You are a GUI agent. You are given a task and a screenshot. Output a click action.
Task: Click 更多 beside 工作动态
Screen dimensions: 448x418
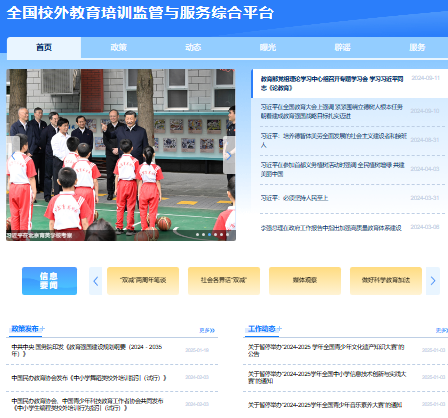(442, 330)
